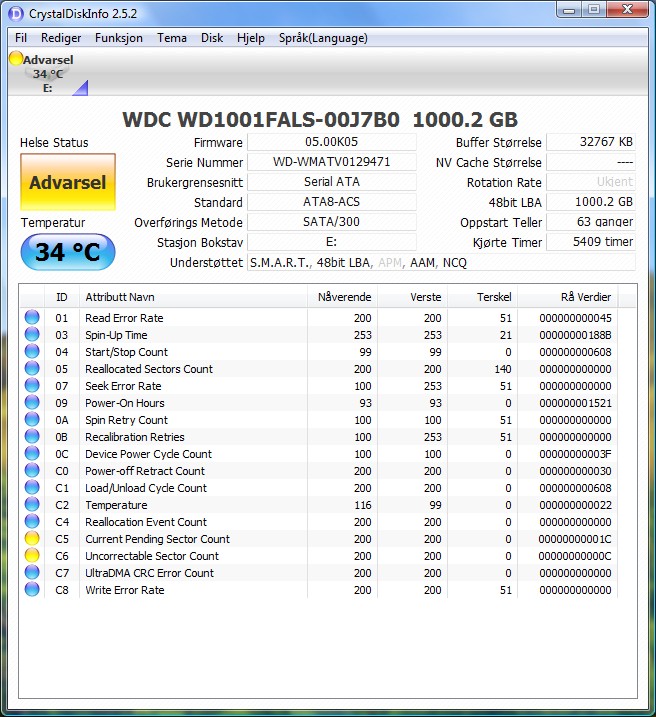The height and width of the screenshot is (717, 656).
Task: Click the Oppstart Teller value 63 ganger
Action: coord(591,222)
